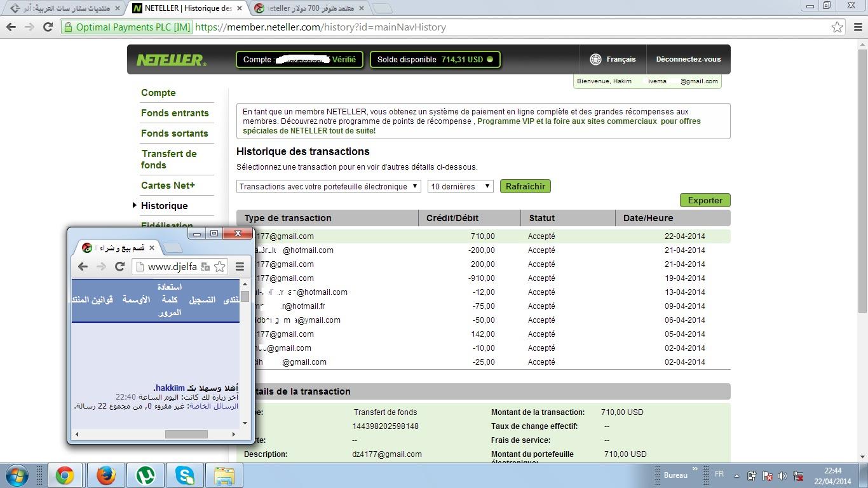Click volume icon in system tray

pyautogui.click(x=783, y=475)
